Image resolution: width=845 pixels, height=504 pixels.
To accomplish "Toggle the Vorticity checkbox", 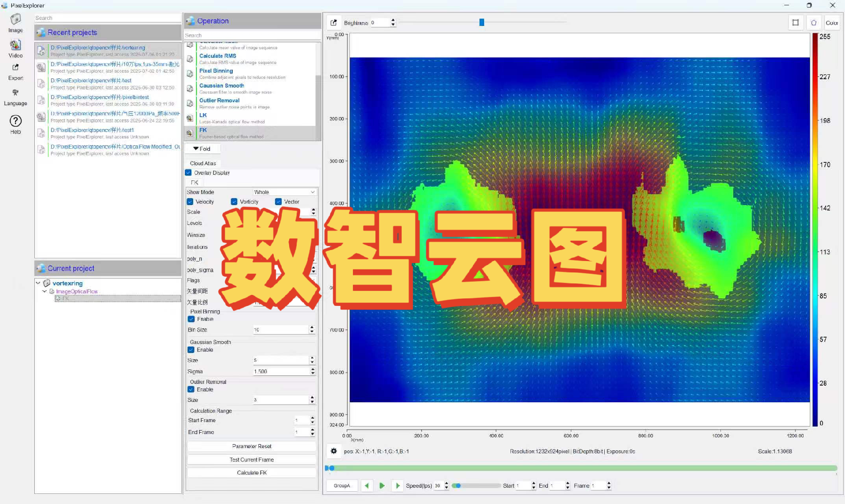I will [234, 202].
